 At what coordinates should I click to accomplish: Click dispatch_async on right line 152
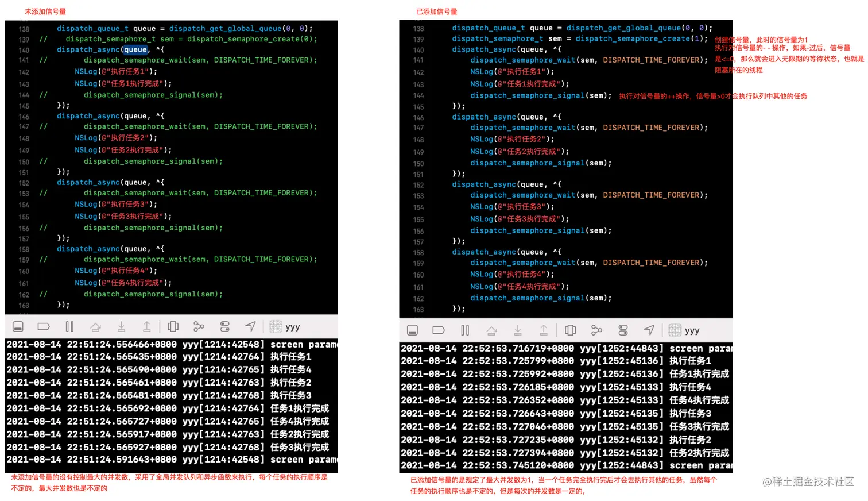[483, 184]
